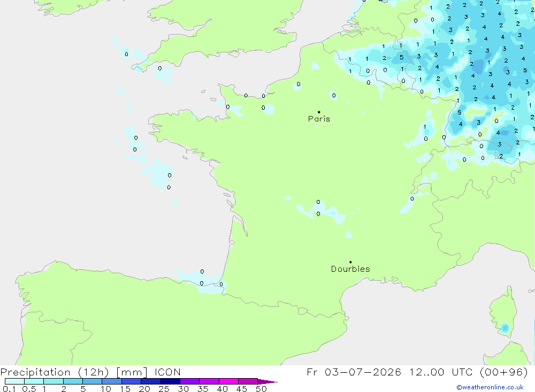535x392 pixels.
Task: Select the 0.5–1 mm legend color swatch
Action: [x=34, y=381]
